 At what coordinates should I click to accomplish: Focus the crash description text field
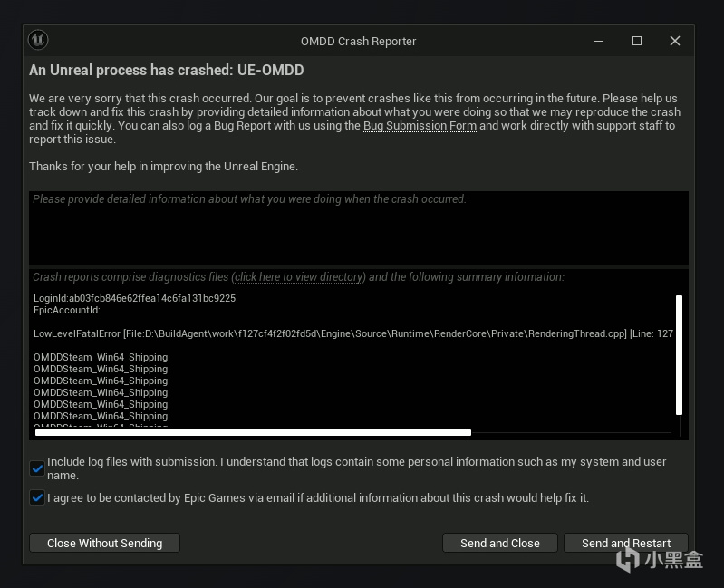pos(358,227)
